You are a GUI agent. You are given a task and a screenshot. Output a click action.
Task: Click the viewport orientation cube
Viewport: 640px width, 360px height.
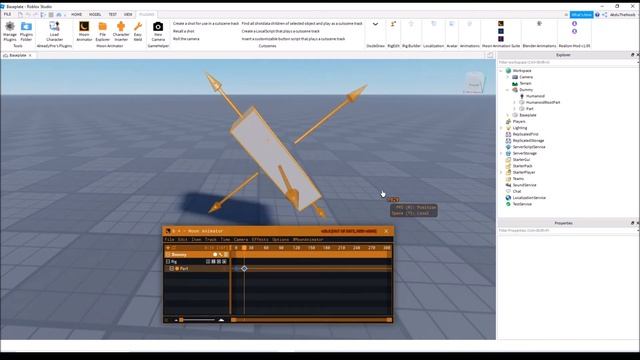(x=474, y=82)
